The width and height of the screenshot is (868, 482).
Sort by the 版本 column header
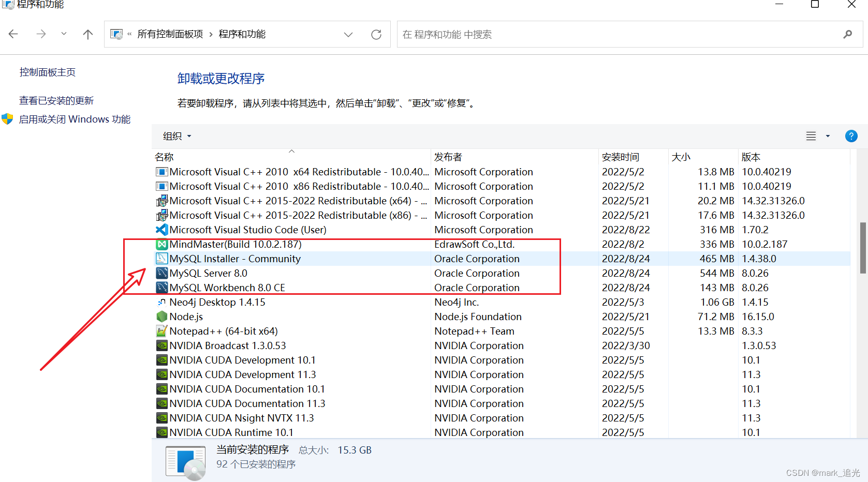794,157
